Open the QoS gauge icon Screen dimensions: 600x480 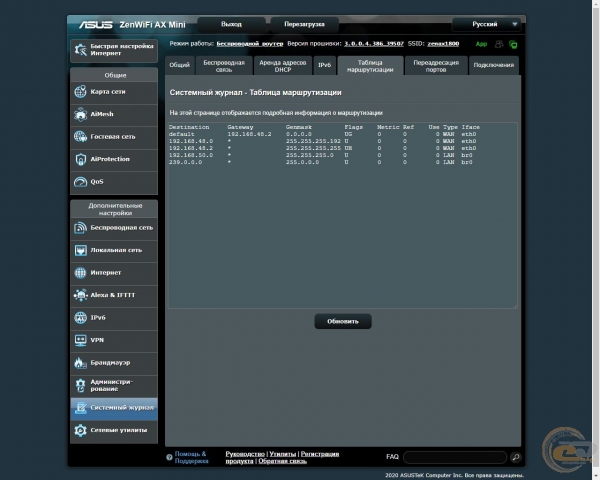[x=80, y=182]
